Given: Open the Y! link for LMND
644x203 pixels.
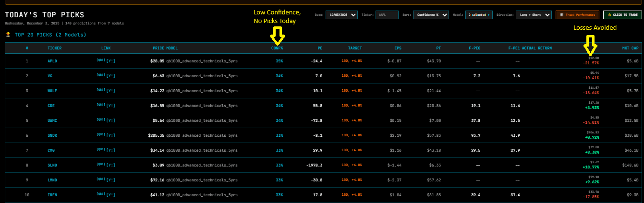Looking at the screenshot, I should tap(110, 180).
